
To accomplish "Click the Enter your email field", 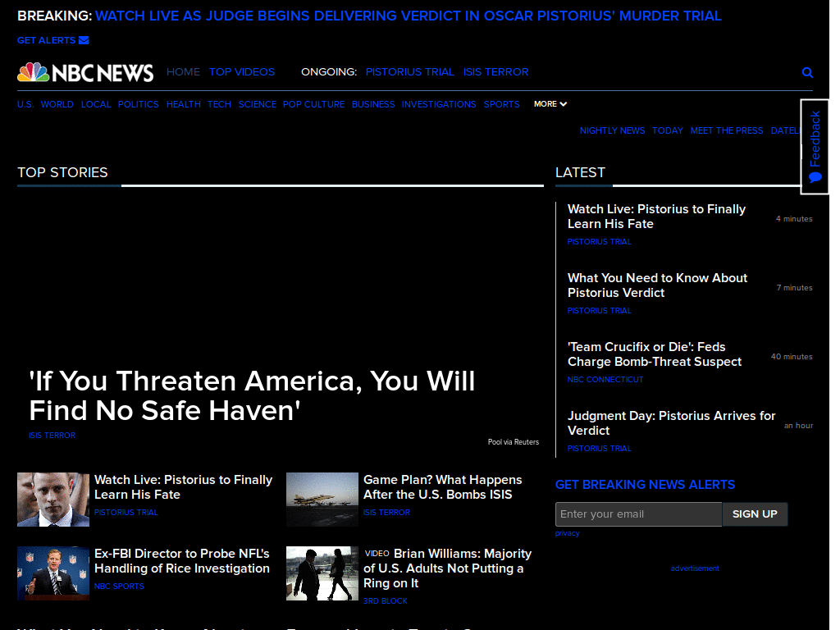I will (638, 514).
